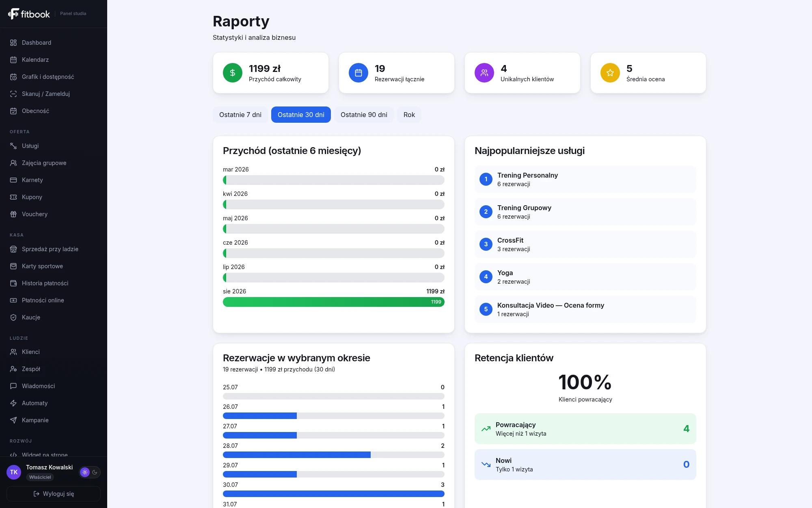Click the Powracający retention row
This screenshot has width=812, height=508.
[585, 429]
